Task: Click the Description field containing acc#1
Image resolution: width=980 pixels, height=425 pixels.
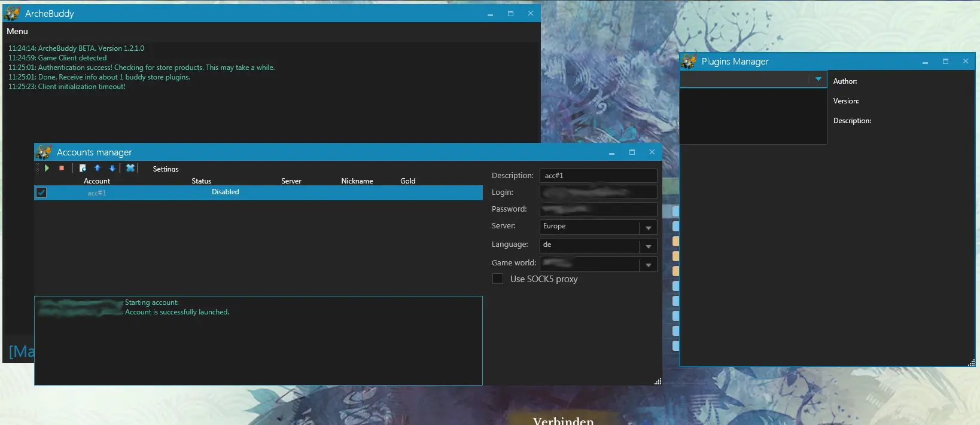Action: pos(598,176)
